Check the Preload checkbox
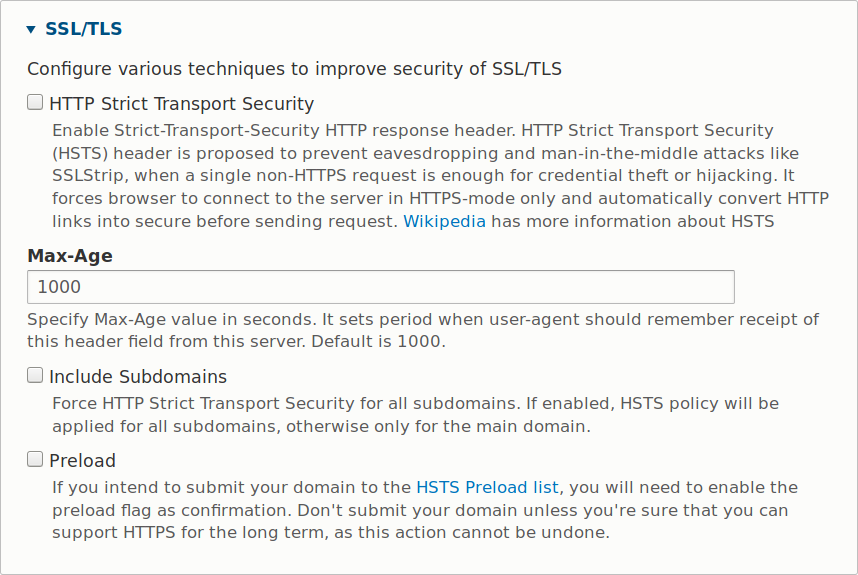 [35, 459]
